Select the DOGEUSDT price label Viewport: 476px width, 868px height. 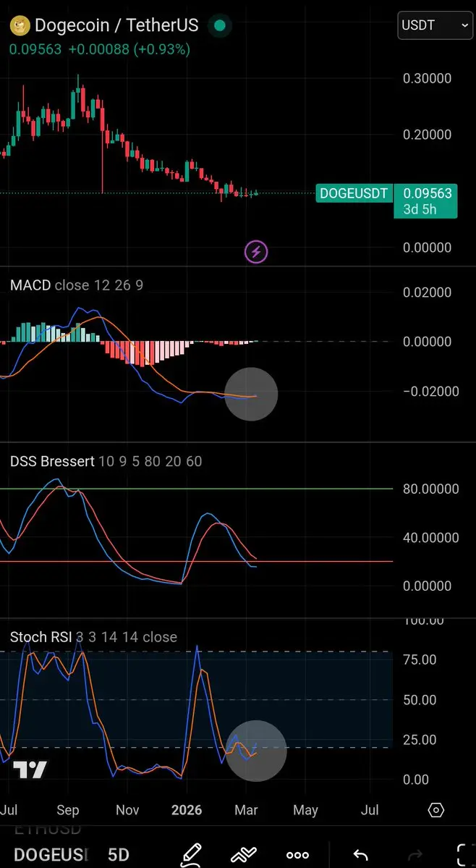coord(354,193)
